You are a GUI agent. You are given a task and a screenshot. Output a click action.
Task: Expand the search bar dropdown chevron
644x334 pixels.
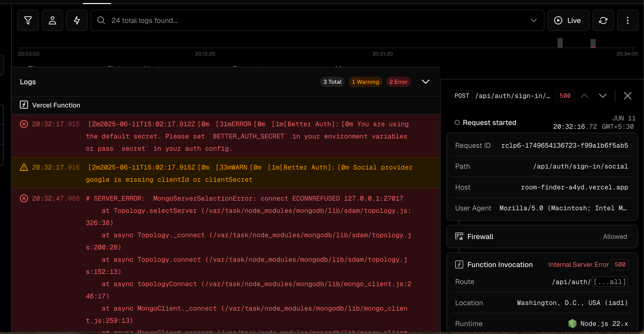pyautogui.click(x=534, y=20)
